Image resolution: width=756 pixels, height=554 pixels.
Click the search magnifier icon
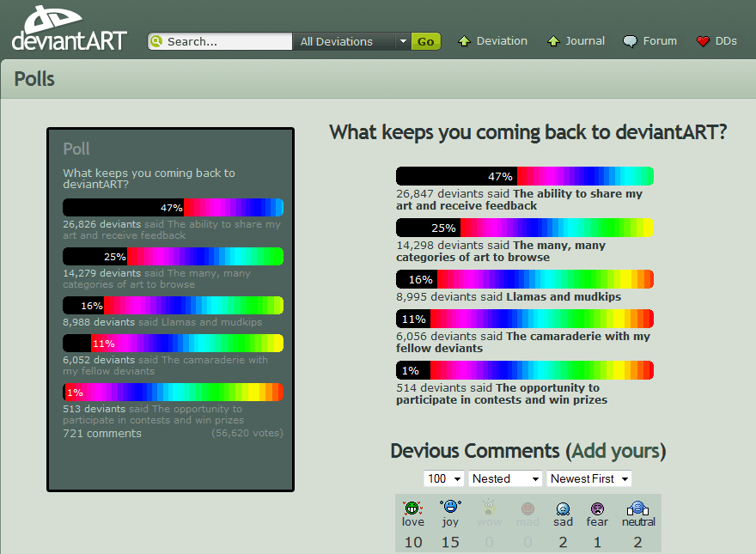pyautogui.click(x=156, y=41)
